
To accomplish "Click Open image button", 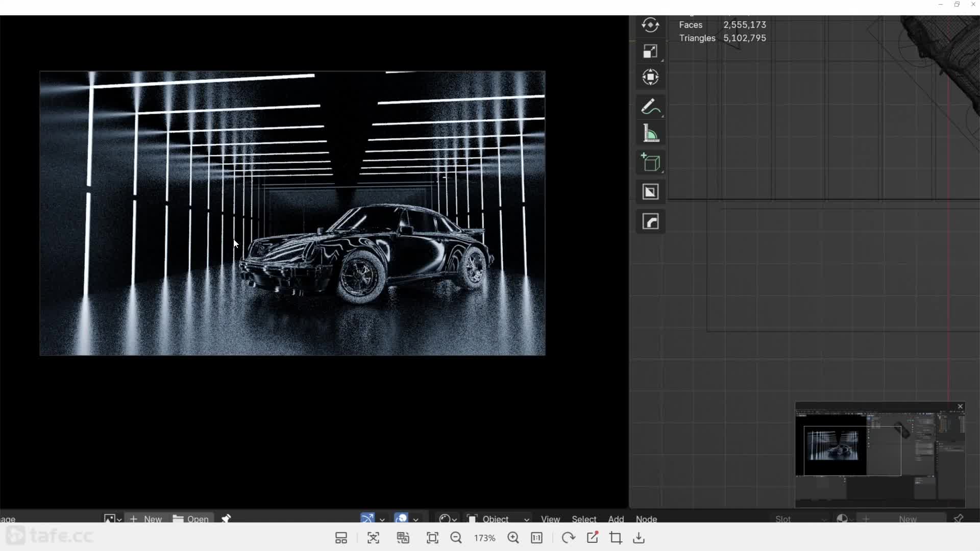I will coord(191,518).
